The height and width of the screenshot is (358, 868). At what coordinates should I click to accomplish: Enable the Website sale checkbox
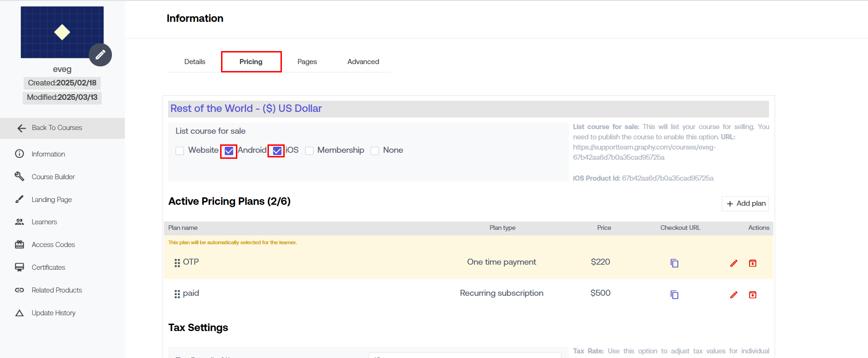pos(180,151)
